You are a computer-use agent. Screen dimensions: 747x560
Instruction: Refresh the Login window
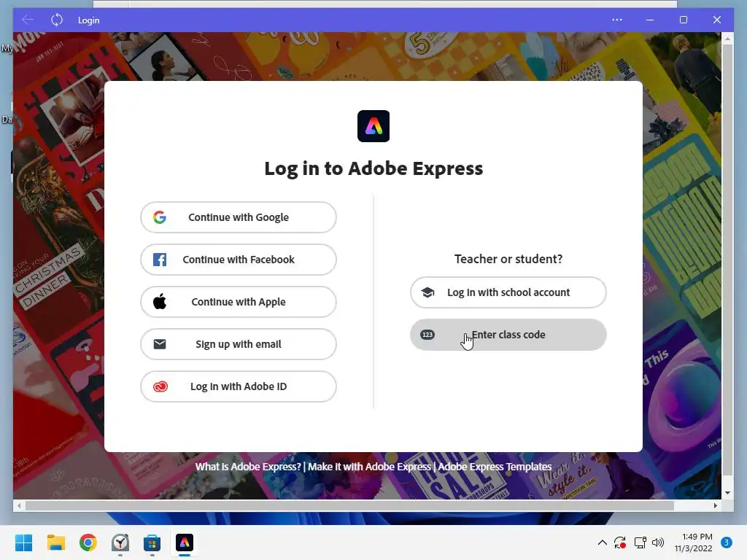click(57, 20)
